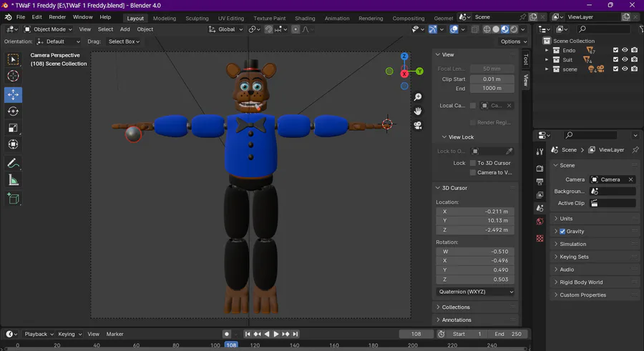Select the Annotate tool
The height and width of the screenshot is (351, 644).
[13, 164]
